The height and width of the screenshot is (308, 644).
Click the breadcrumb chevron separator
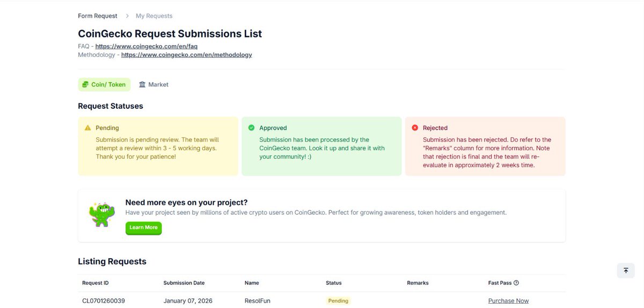(127, 16)
